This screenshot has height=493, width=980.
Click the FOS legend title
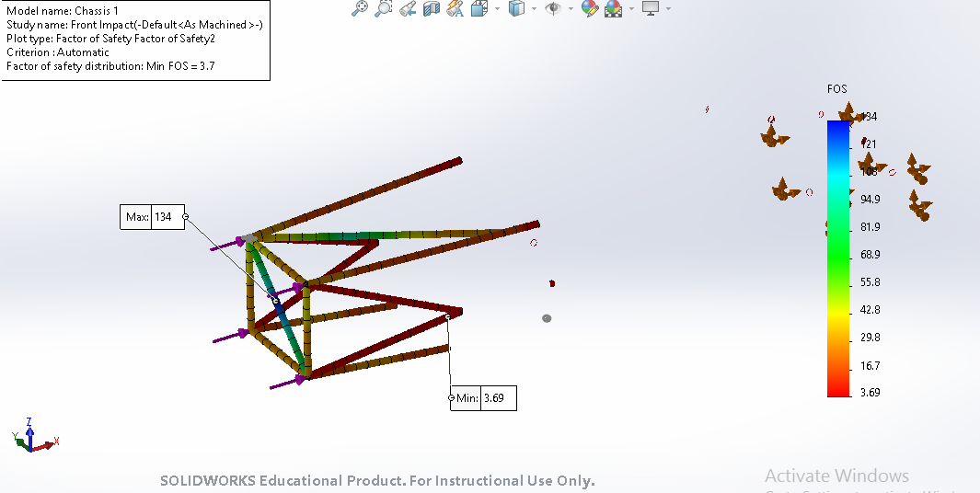(836, 88)
